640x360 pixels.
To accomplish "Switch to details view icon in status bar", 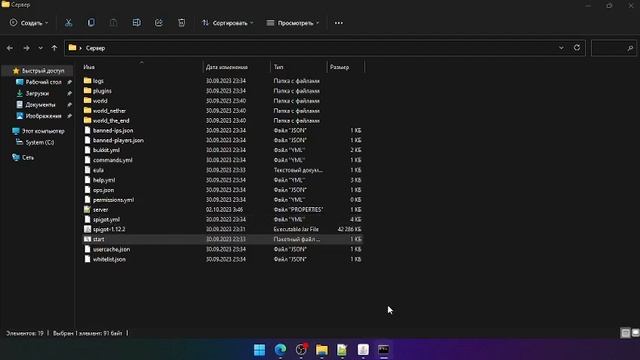I will 625,333.
